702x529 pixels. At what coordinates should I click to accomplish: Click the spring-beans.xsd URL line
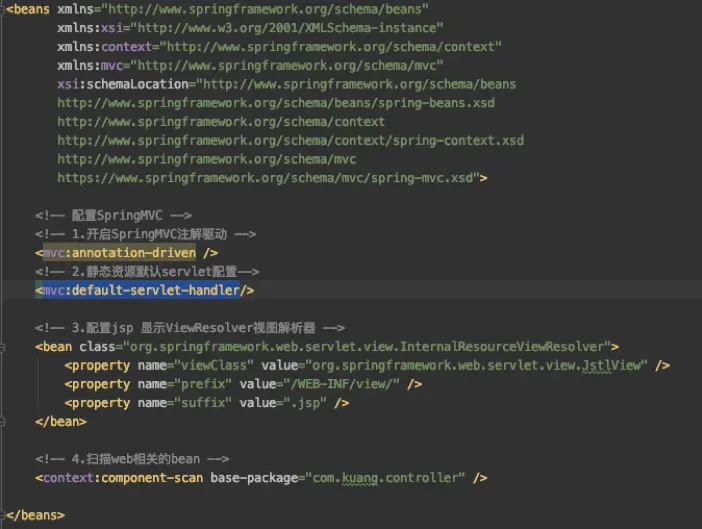pos(276,103)
